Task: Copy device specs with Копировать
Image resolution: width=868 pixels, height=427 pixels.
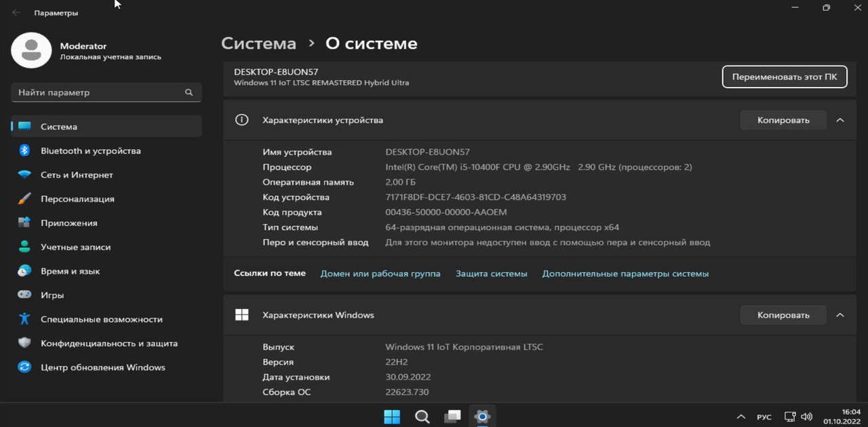Action: tap(783, 120)
